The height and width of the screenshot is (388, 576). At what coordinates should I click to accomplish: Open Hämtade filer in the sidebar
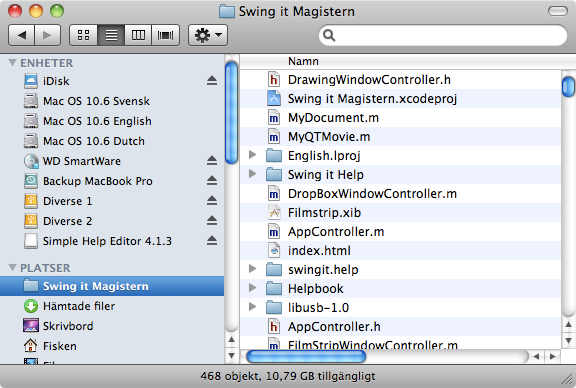coord(112,306)
